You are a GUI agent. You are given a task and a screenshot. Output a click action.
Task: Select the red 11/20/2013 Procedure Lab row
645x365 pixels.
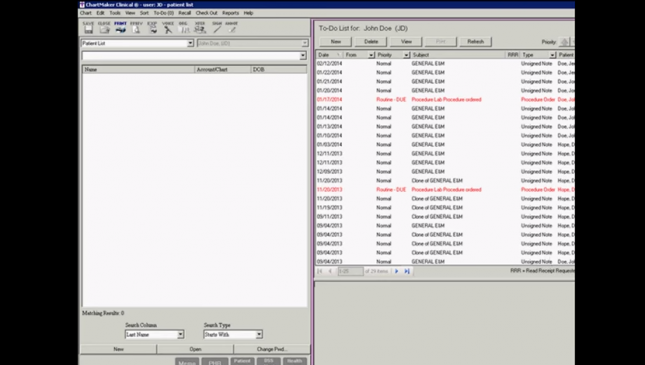pyautogui.click(x=445, y=190)
